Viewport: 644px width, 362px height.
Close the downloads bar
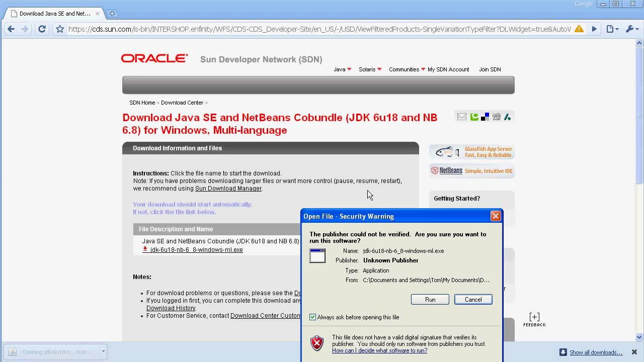tap(634, 352)
